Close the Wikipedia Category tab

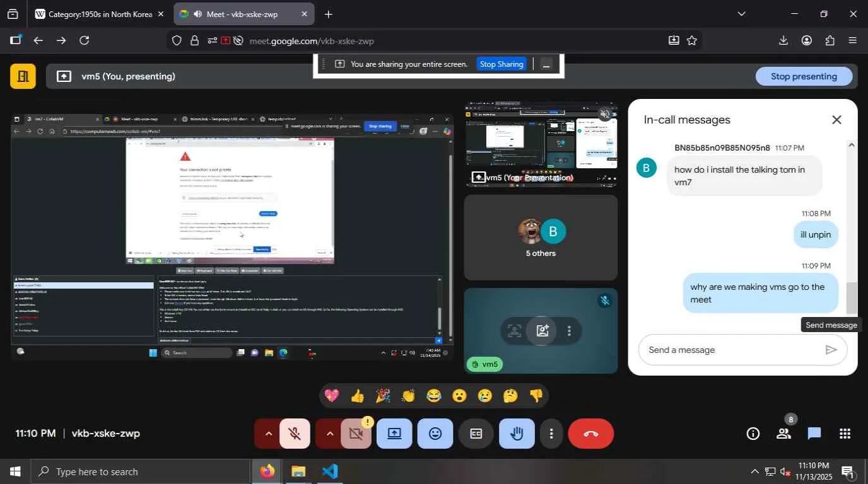click(161, 14)
